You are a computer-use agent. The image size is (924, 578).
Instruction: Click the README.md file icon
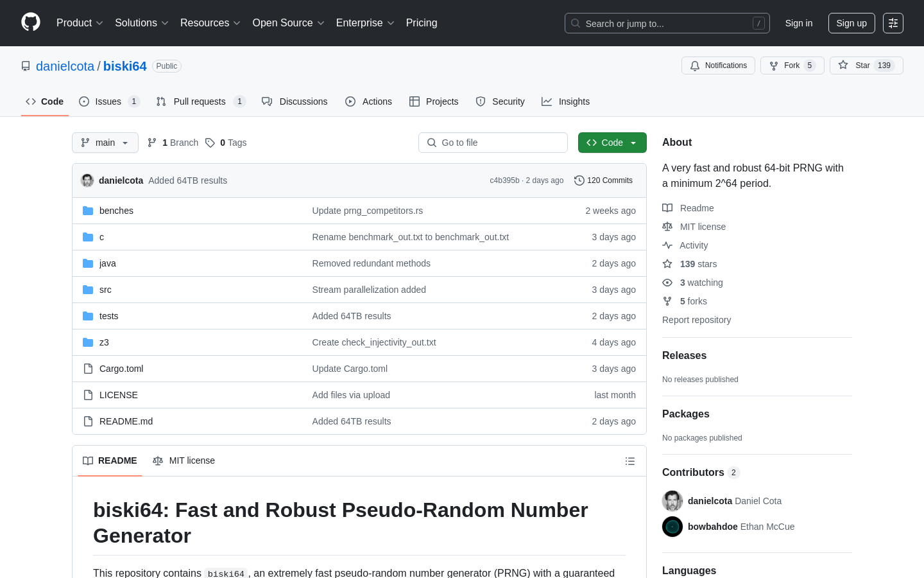[88, 421]
